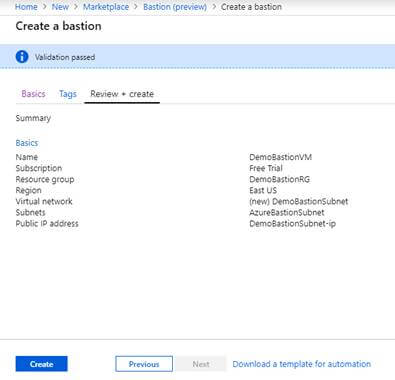Image resolution: width=395 pixels, height=380 pixels.
Task: Click the DemoBastionRG resource group value
Action: (x=279, y=179)
